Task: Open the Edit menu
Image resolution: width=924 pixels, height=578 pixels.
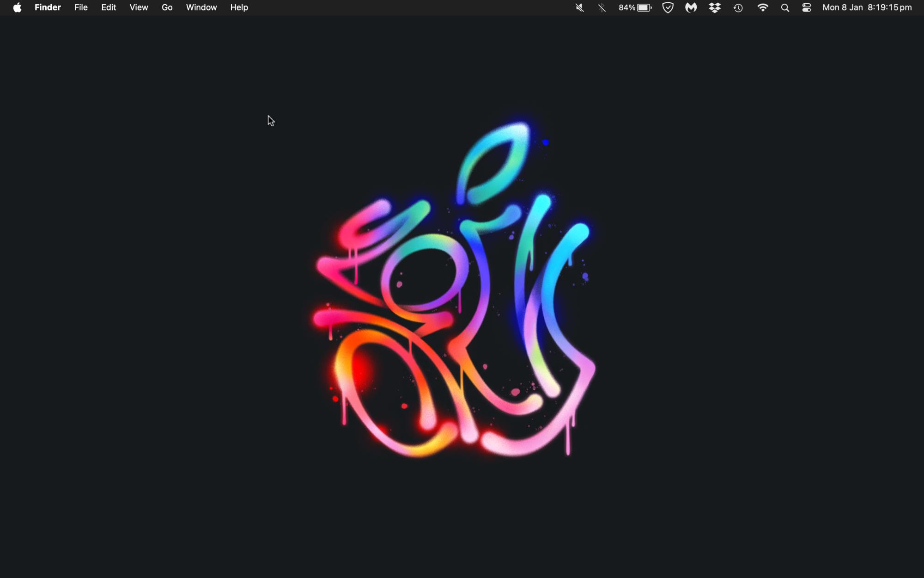Action: pos(109,7)
